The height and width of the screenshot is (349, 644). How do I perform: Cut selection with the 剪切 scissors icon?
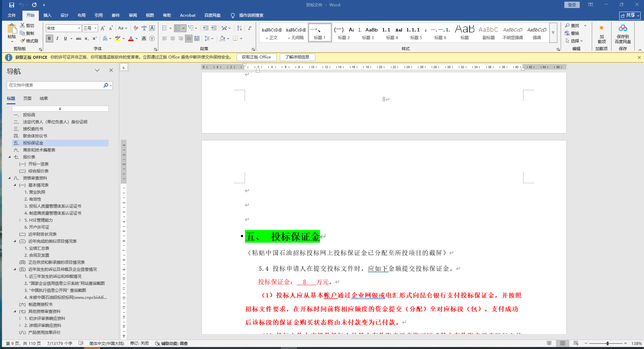22,25
